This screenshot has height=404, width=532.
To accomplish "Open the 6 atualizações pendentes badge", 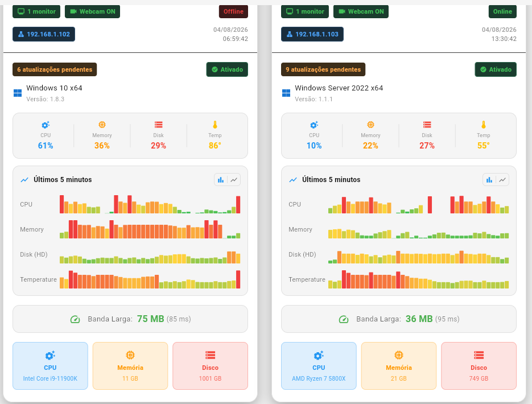I will click(55, 69).
